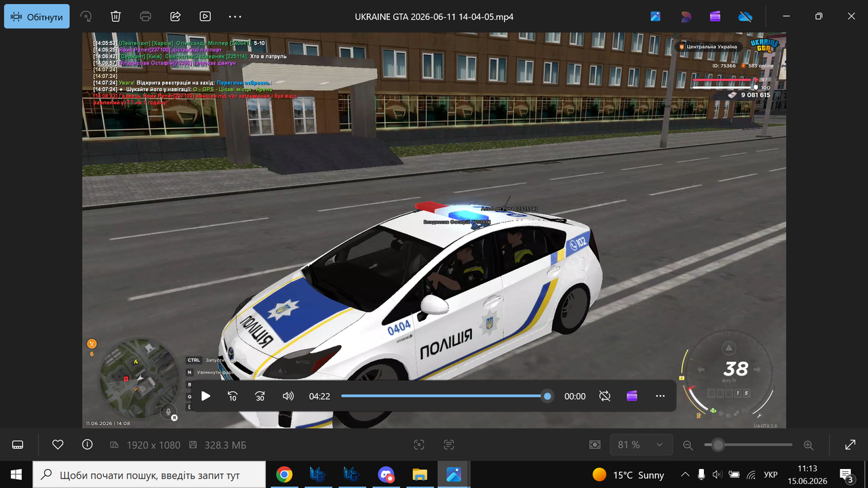Show file info icon
Screen dimensions: 868x488
87,445
